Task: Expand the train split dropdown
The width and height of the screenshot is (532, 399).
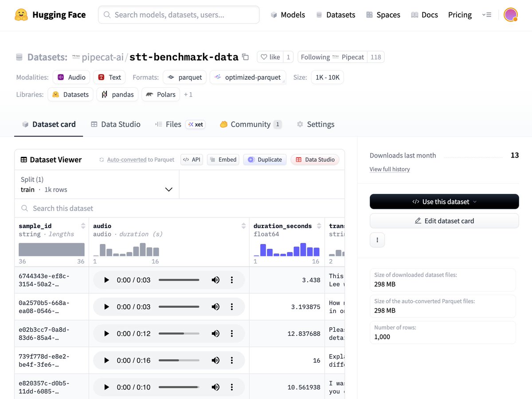Action: [97, 184]
